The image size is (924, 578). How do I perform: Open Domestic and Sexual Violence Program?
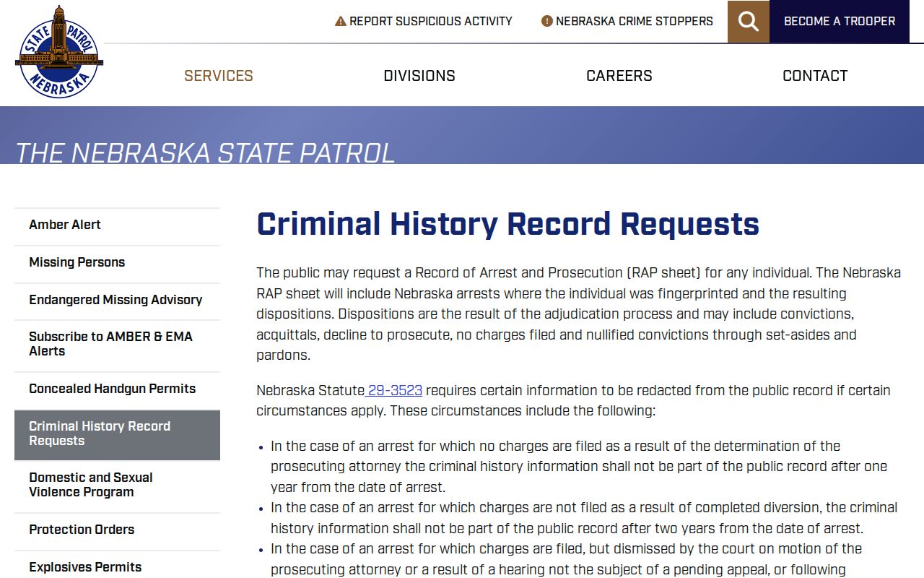click(x=117, y=486)
